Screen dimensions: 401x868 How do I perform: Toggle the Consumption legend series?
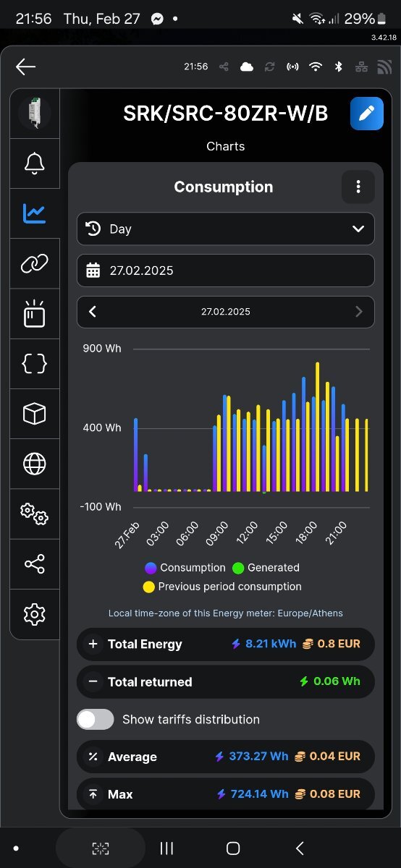pyautogui.click(x=185, y=568)
